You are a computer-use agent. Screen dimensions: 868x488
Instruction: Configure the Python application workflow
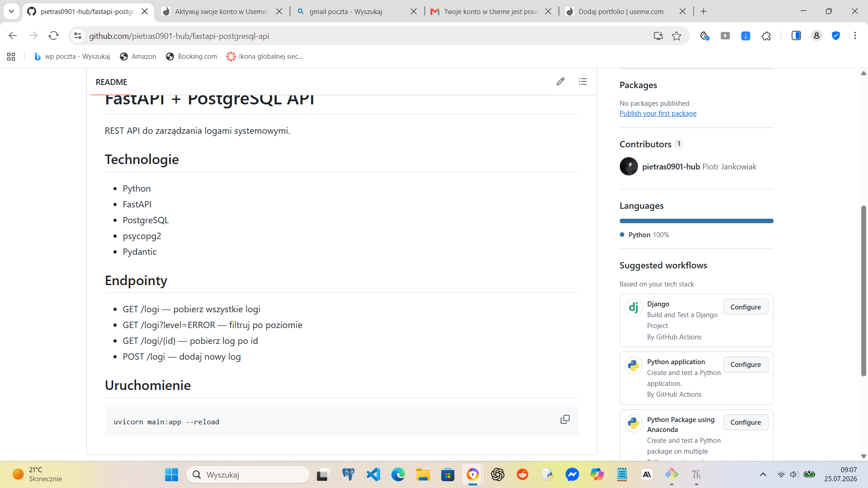tap(745, 365)
